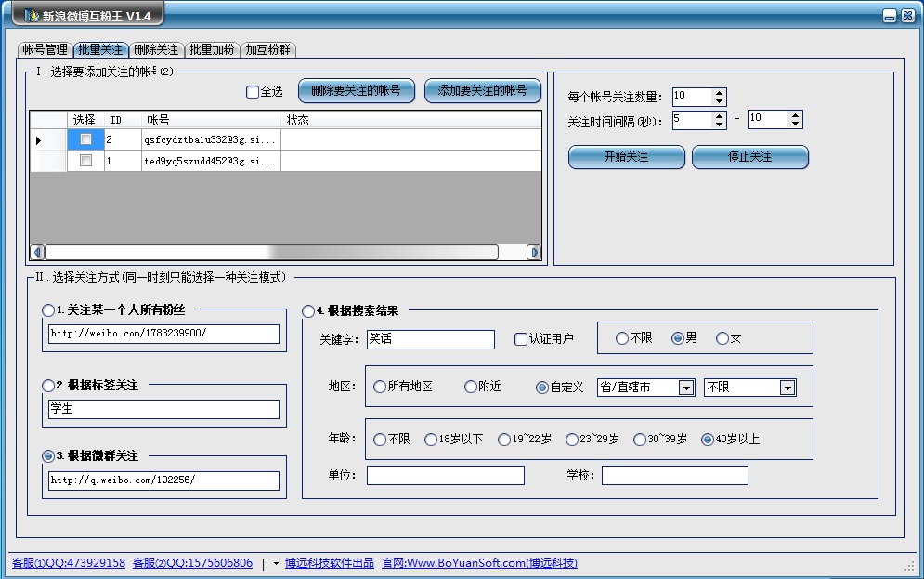Increase 每个帐号关注数量 with up arrow

click(719, 93)
